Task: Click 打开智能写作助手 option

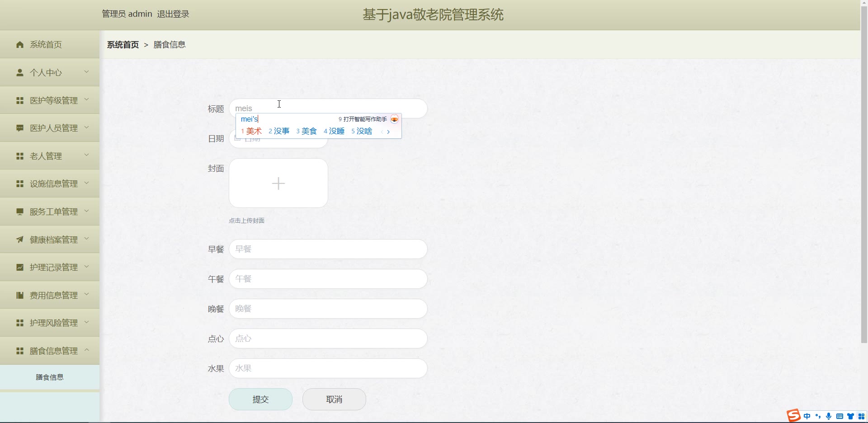Action: coord(363,119)
